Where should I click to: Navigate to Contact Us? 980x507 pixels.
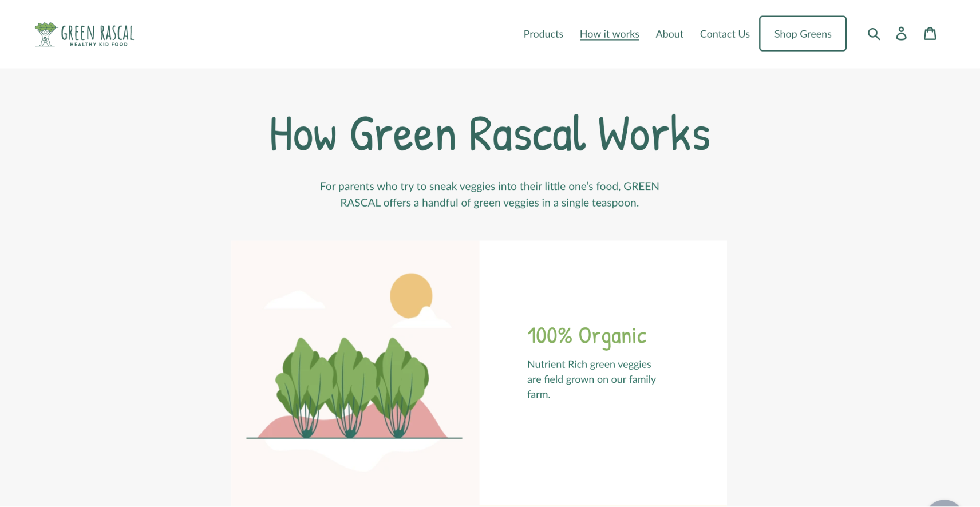click(725, 34)
